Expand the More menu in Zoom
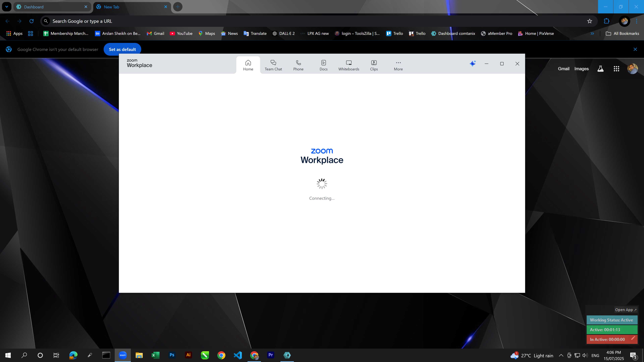This screenshot has height=362, width=644. coord(398,65)
